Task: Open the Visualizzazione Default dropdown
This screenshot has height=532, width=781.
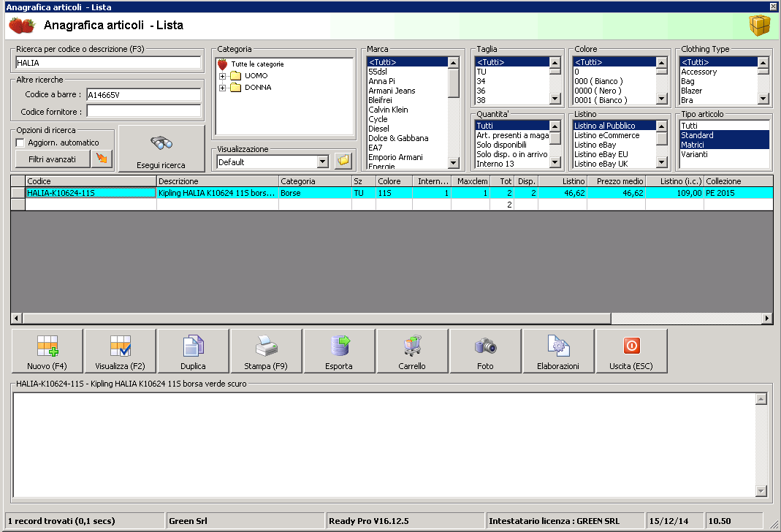Action: tap(323, 162)
